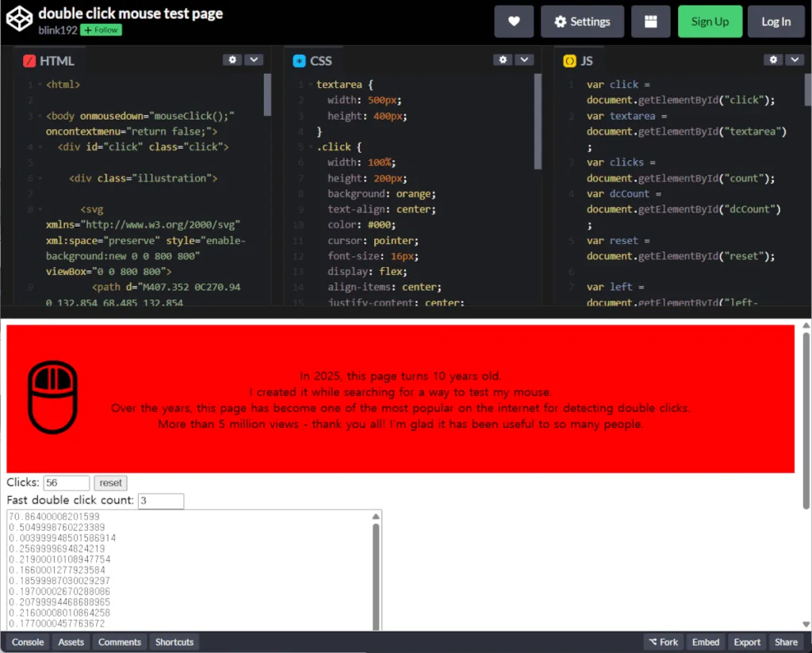Click the black mouse illustration
Screen dimensions: 812x653
(52, 399)
